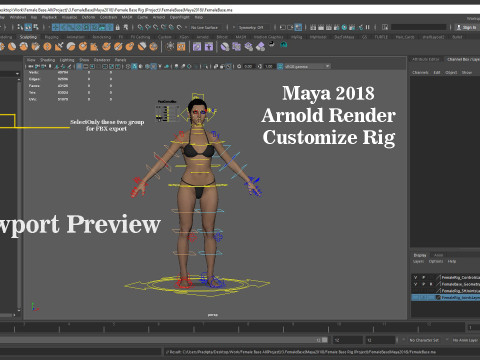480x360 pixels.
Task: Click the pause icon in status line
Action: (x=367, y=27)
